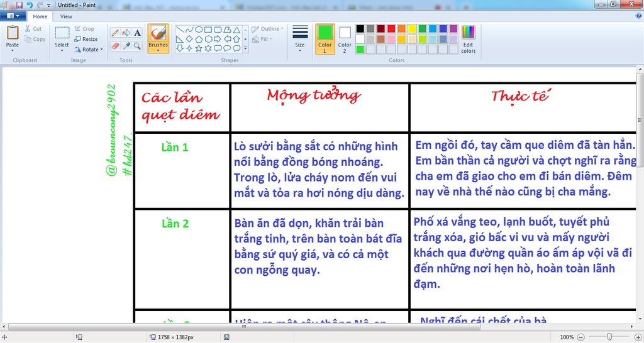Switch to the View ribbon tab
644x343 pixels.
[66, 16]
